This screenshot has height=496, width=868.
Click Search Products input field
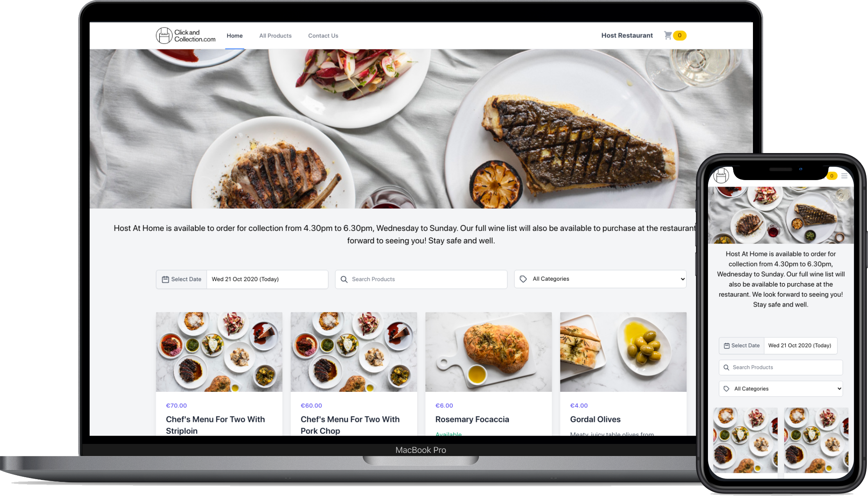click(x=421, y=279)
